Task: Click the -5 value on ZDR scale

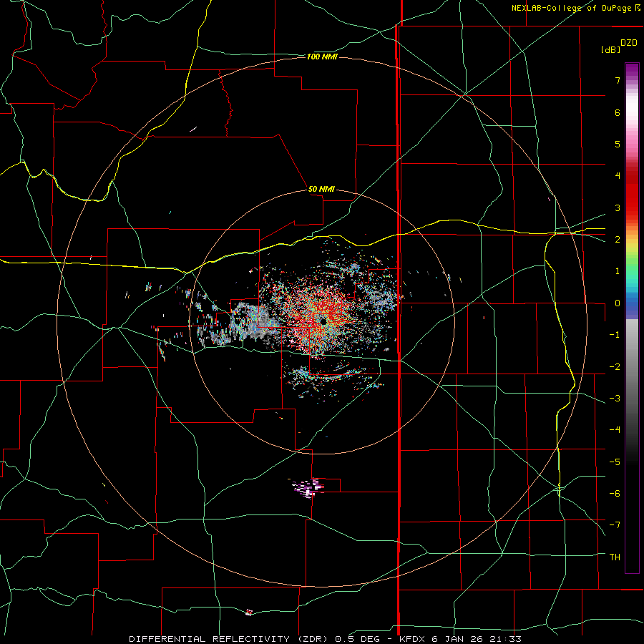Action: (x=615, y=462)
